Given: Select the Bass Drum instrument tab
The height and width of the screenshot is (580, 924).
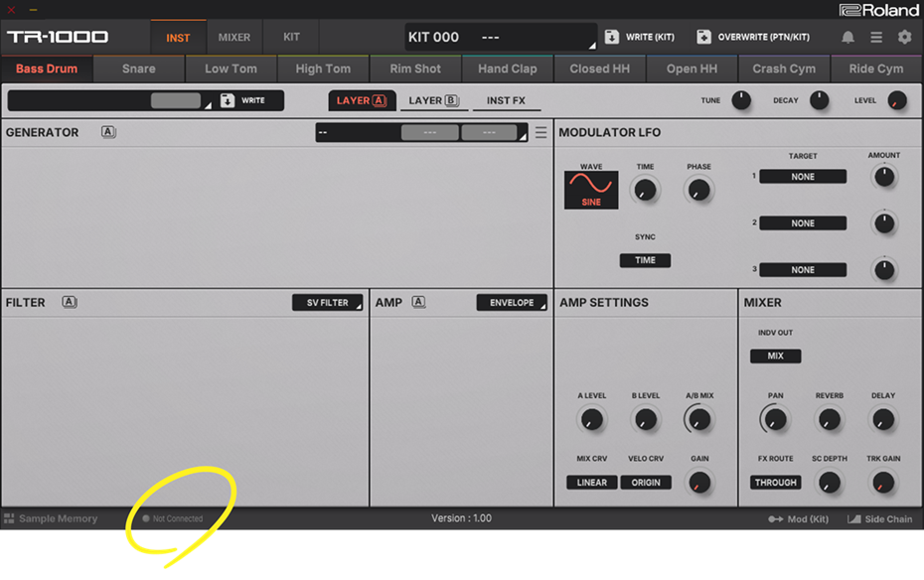Looking at the screenshot, I should (x=47, y=69).
